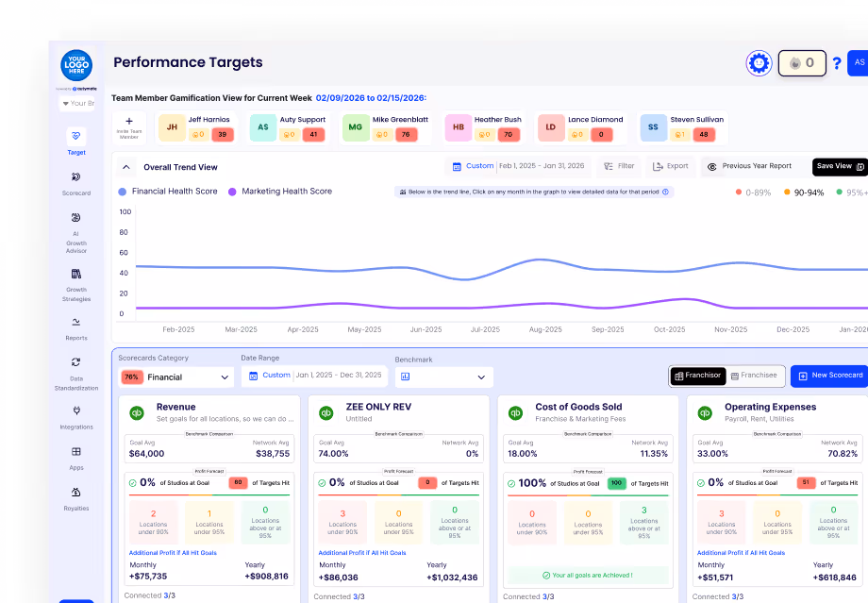Switch to the Franchisor view

coord(698,376)
